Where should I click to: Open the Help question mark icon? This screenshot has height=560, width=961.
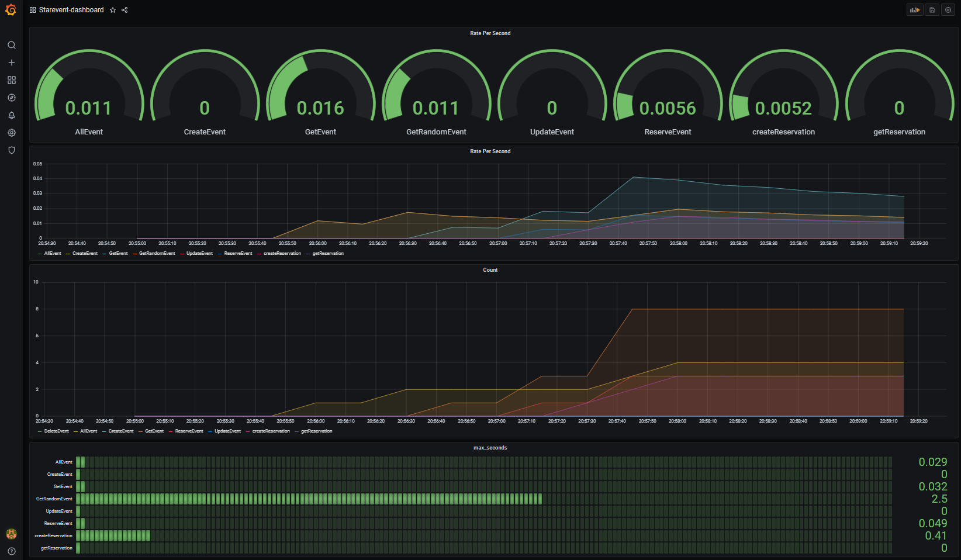(11, 551)
